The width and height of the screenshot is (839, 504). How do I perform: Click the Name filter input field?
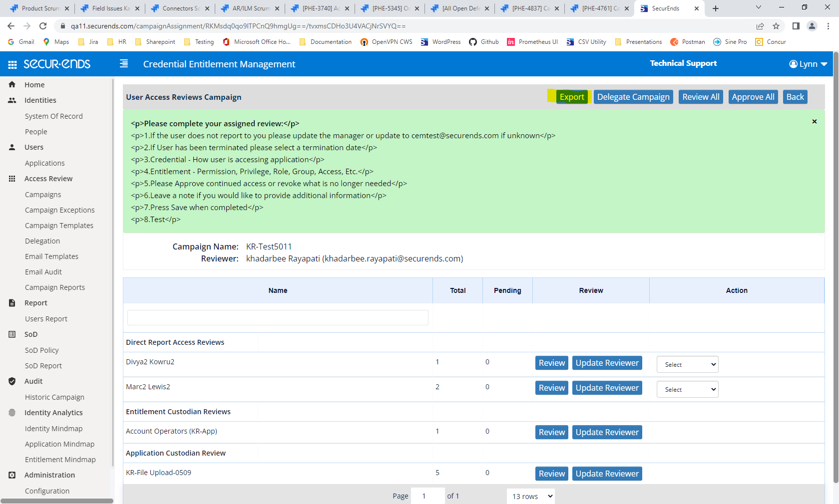point(278,317)
